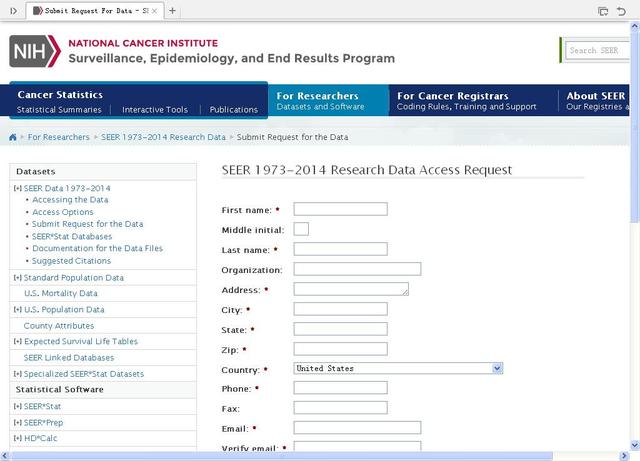Expand SEER*Stat software node
Viewport: 640px width, 461px height.
[18, 406]
